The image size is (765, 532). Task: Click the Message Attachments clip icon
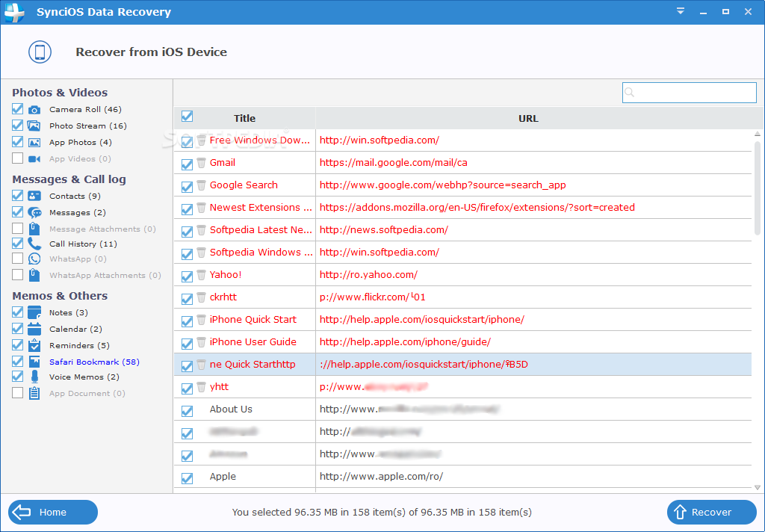pyautogui.click(x=34, y=229)
